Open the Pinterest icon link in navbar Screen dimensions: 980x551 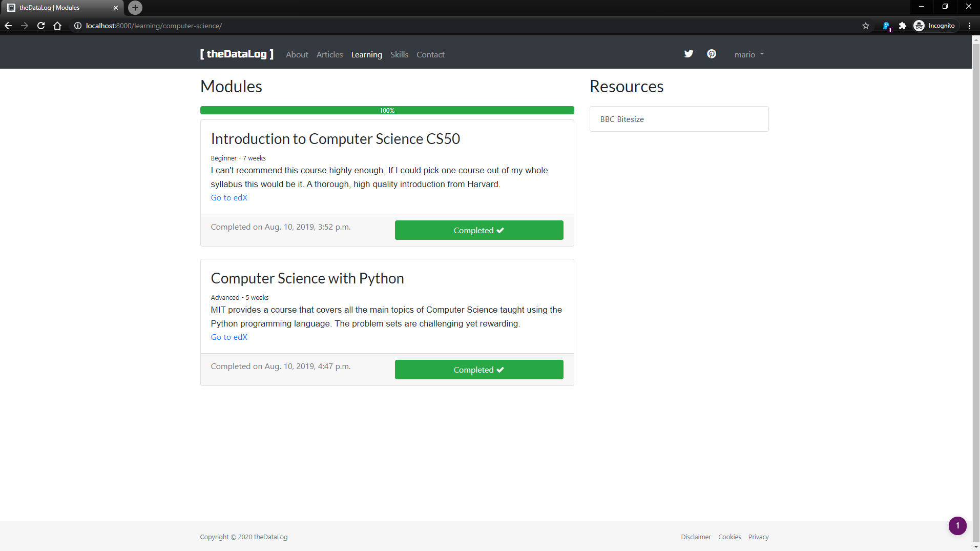[x=712, y=54]
